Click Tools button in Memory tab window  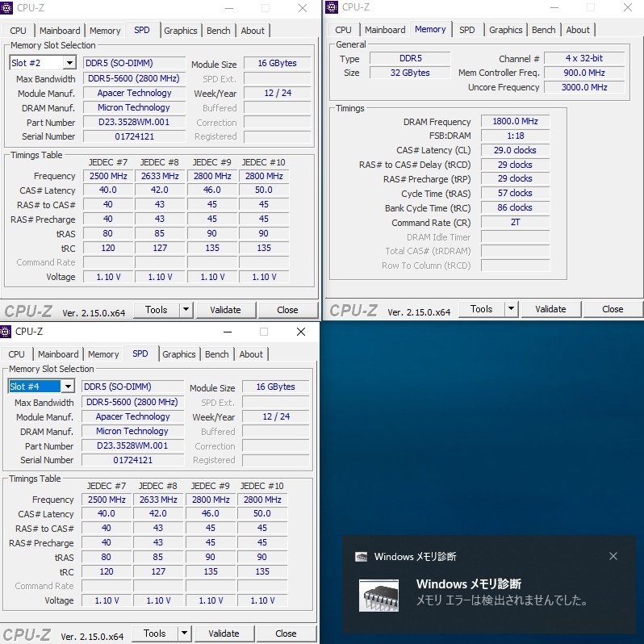click(482, 309)
